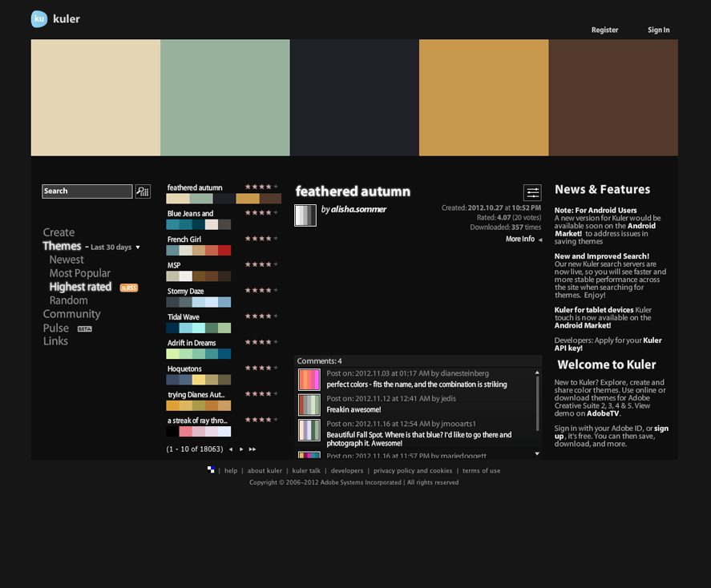Click the Adobe logo icon in footer

point(211,469)
